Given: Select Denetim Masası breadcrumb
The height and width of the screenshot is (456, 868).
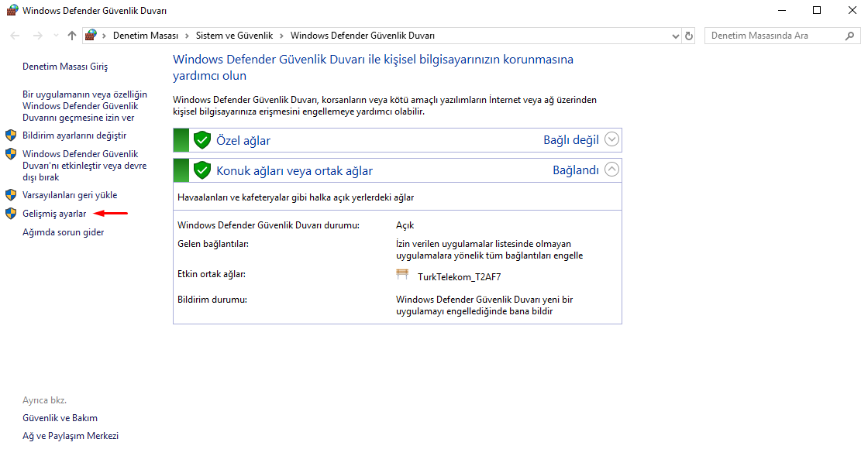Looking at the screenshot, I should click(146, 36).
